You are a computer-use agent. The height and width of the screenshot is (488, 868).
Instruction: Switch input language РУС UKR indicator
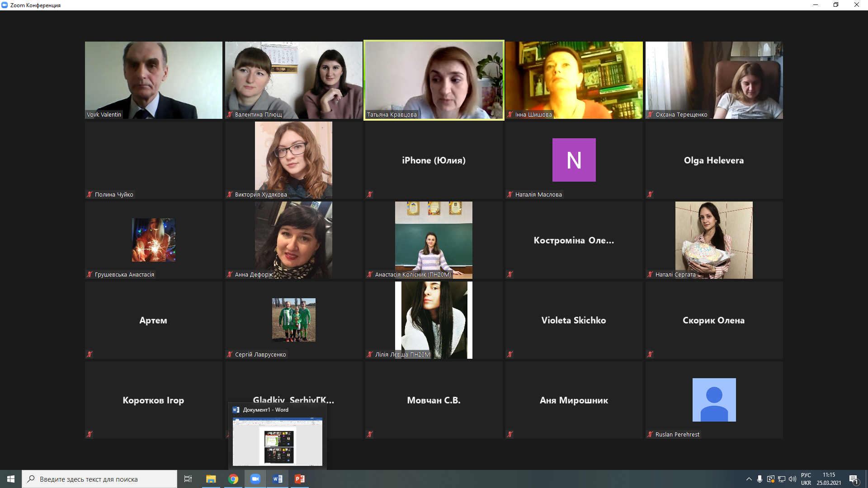(806, 479)
